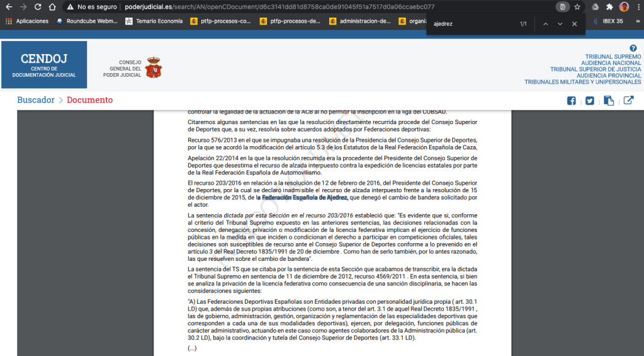Open document in new window icon
The image size is (644, 356).
[628, 101]
